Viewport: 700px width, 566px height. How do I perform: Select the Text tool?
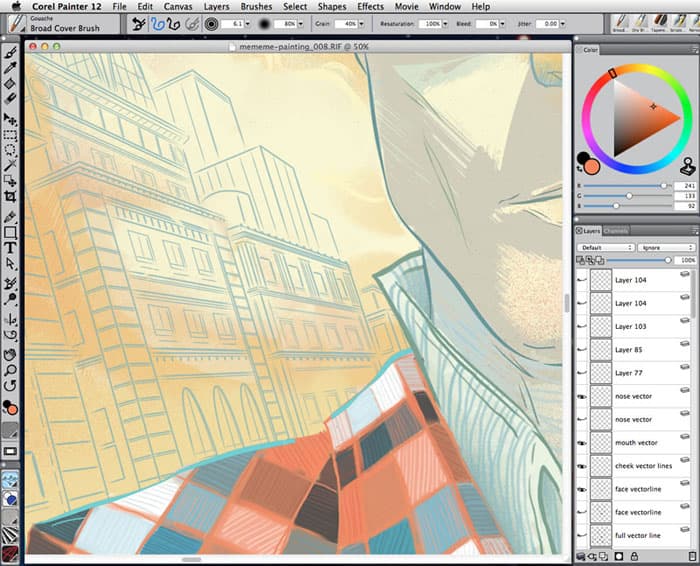(10, 248)
